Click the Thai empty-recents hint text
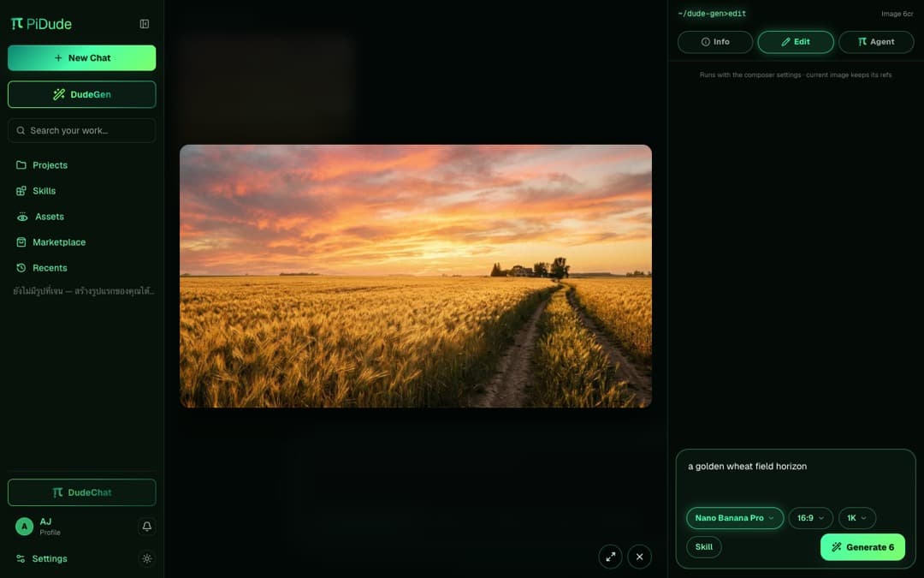924x578 pixels. point(84,291)
